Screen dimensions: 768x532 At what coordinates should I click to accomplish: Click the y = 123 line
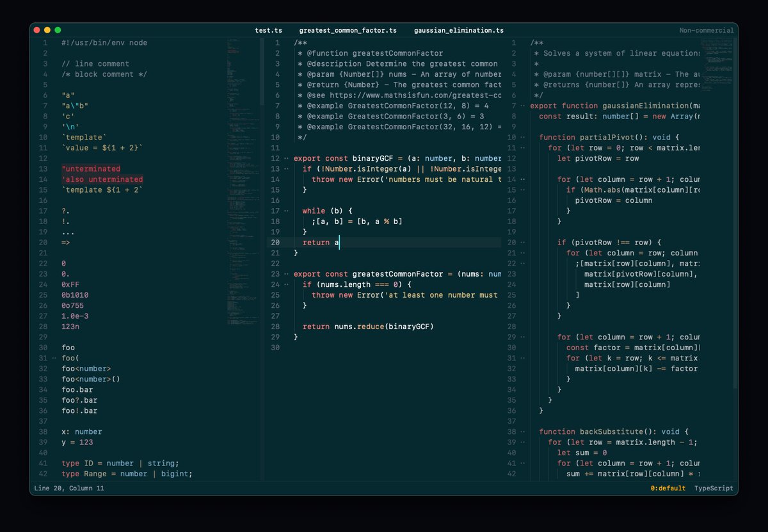pos(77,442)
